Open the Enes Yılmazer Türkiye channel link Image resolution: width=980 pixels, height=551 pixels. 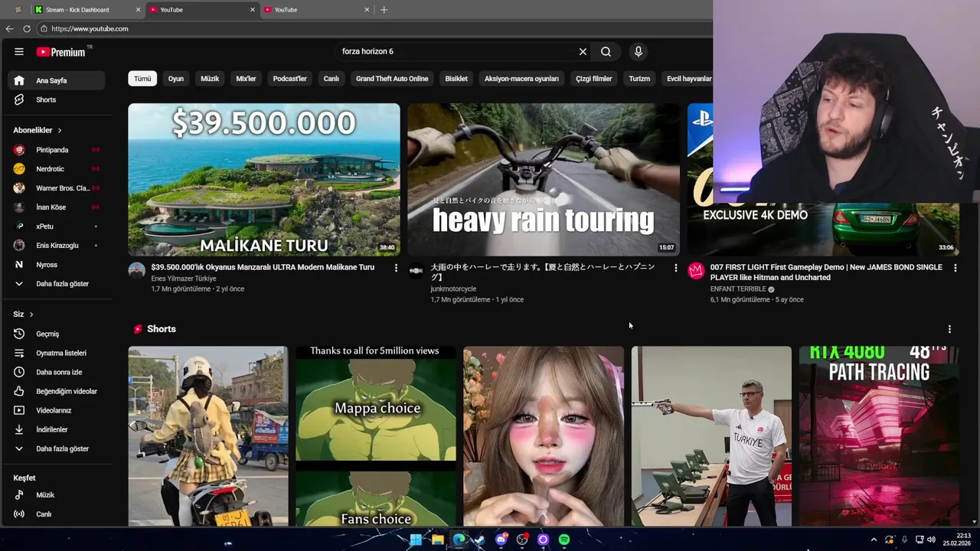click(184, 279)
